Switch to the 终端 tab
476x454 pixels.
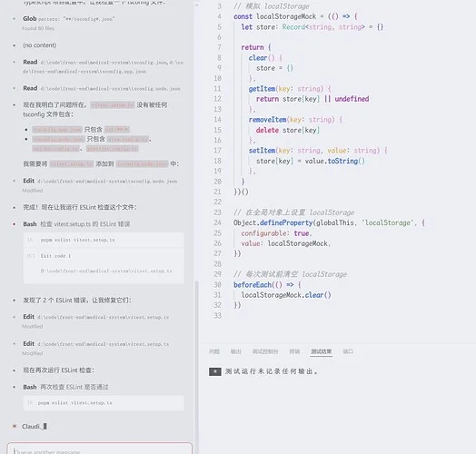(x=294, y=351)
